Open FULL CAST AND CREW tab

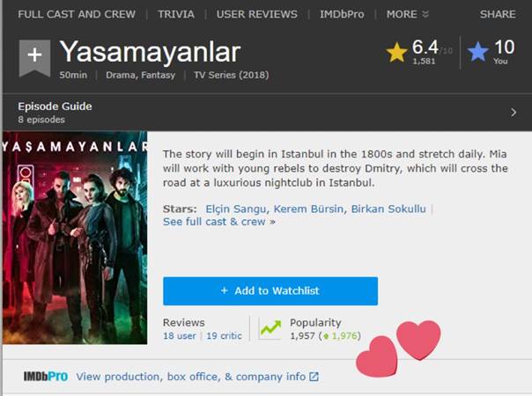tap(77, 14)
